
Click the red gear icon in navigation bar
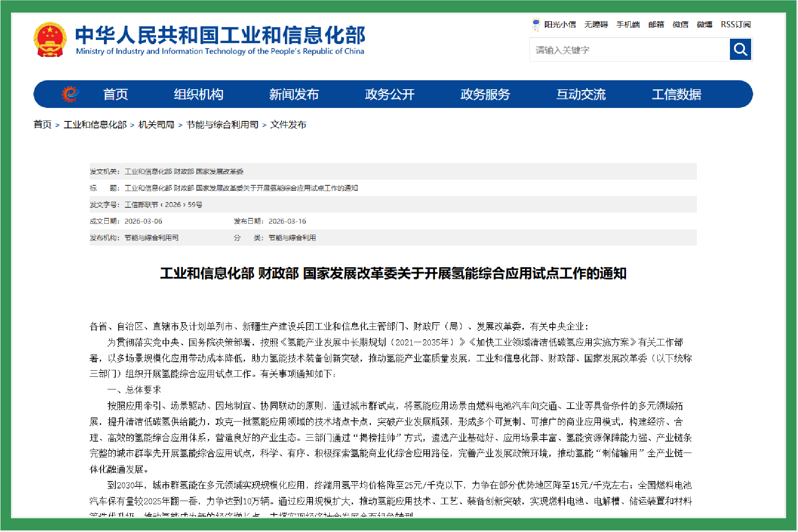pos(70,94)
